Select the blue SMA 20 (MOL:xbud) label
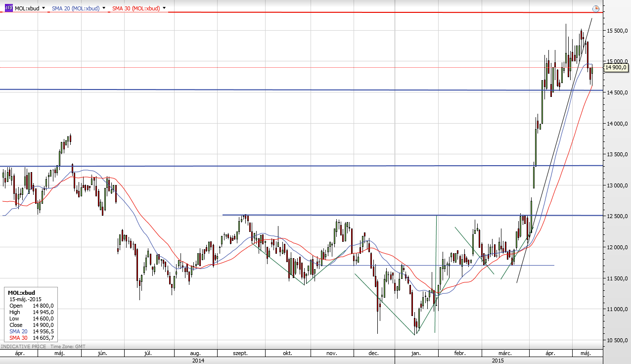 tap(76, 8)
